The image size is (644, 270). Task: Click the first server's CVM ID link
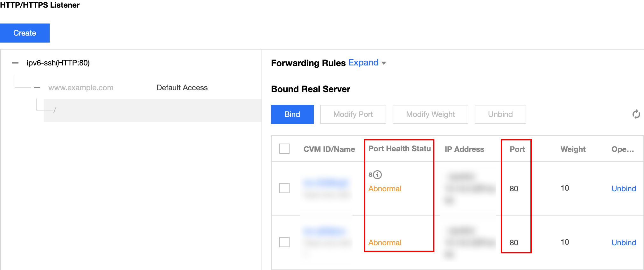(326, 183)
